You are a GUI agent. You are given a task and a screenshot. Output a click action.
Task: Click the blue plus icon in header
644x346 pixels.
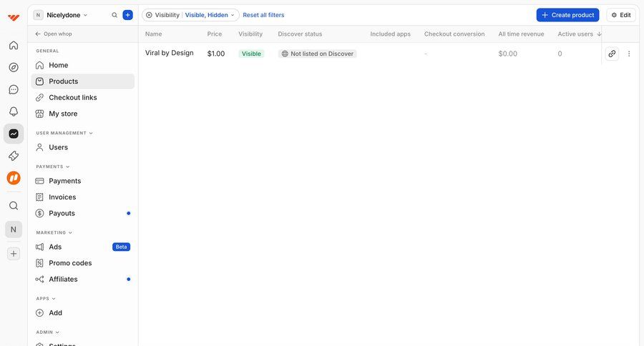[x=127, y=15]
